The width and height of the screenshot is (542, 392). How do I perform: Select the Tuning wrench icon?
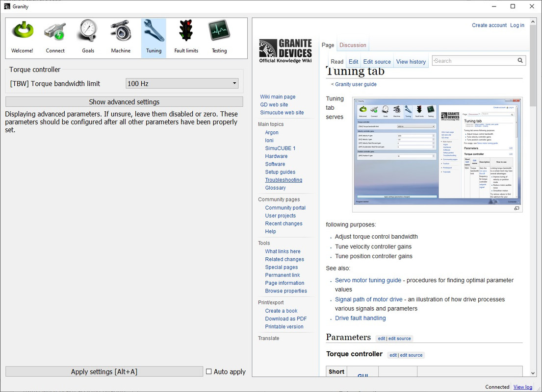(154, 37)
